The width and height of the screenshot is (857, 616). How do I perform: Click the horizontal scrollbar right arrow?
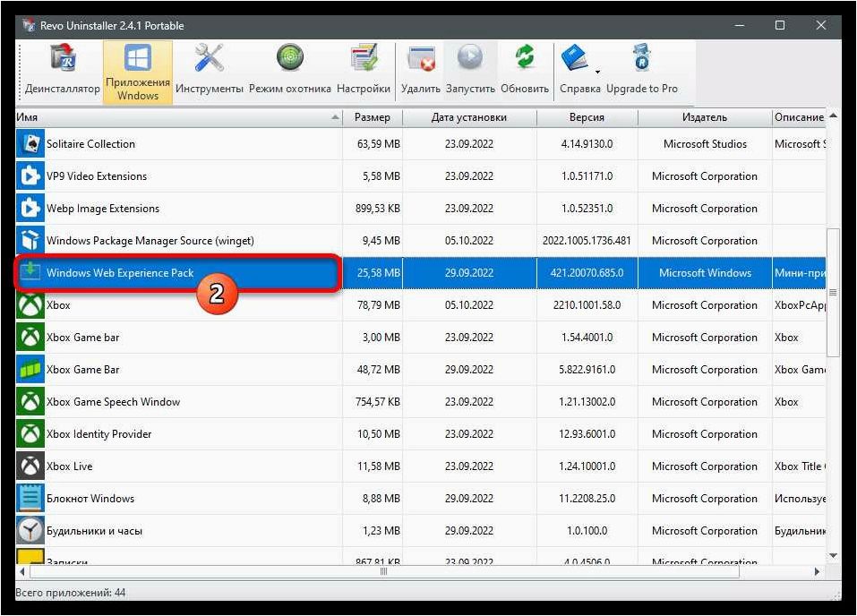[x=817, y=572]
